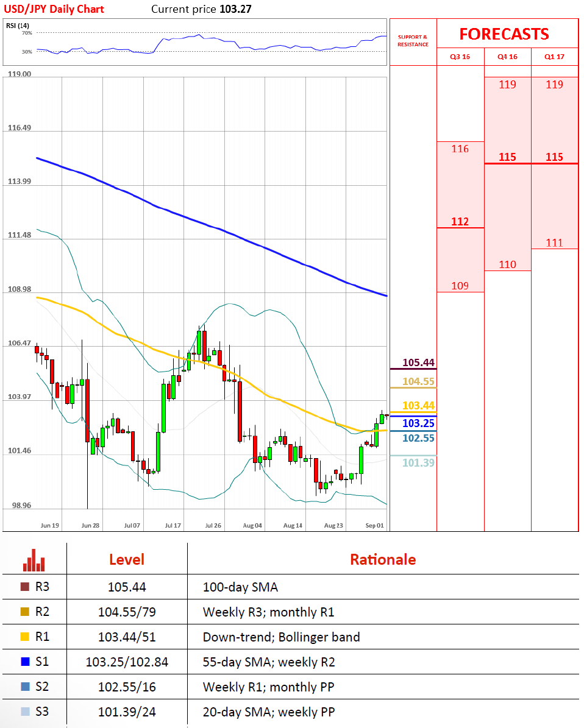The height and width of the screenshot is (728, 584).
Task: Click the 105.44 cell in Level column
Action: coord(127,587)
